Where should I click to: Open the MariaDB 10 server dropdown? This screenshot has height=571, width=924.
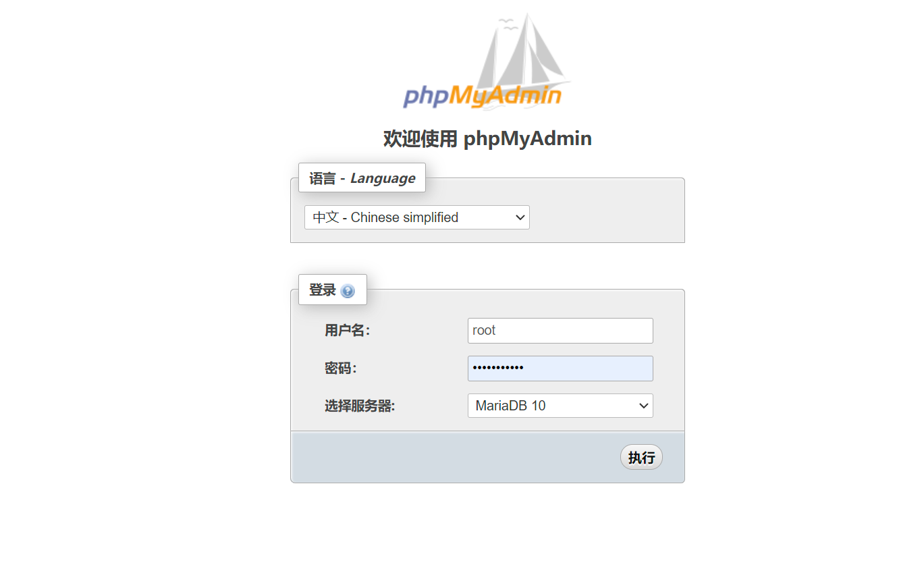[x=560, y=406]
